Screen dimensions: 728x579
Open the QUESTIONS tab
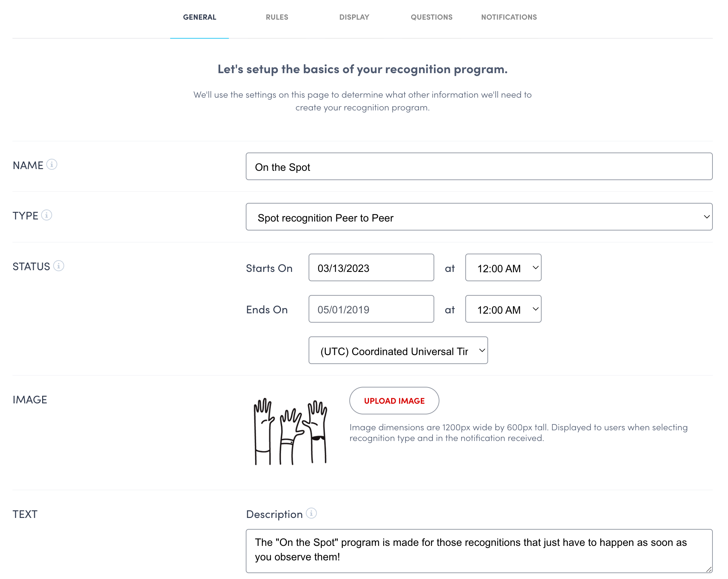pyautogui.click(x=431, y=17)
